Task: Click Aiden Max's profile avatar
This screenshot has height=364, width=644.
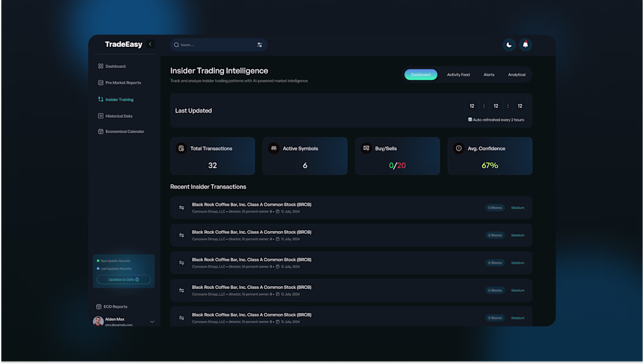Action: click(x=98, y=321)
